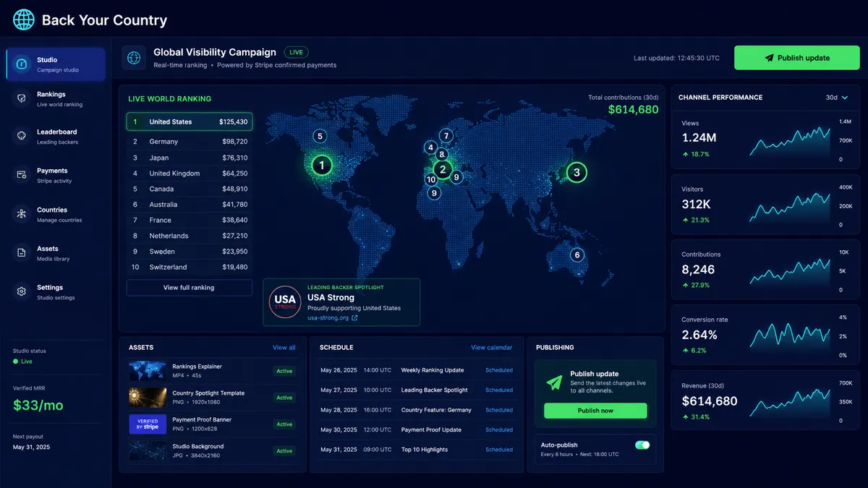Click map marker 3 over Japan
The width and height of the screenshot is (868, 488).
(x=576, y=172)
